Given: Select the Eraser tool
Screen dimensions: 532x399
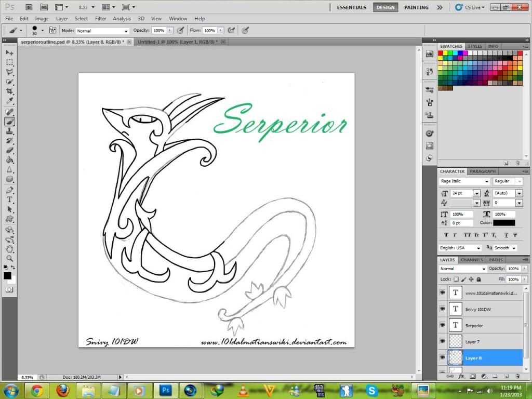Looking at the screenshot, I should pyautogui.click(x=9, y=150).
